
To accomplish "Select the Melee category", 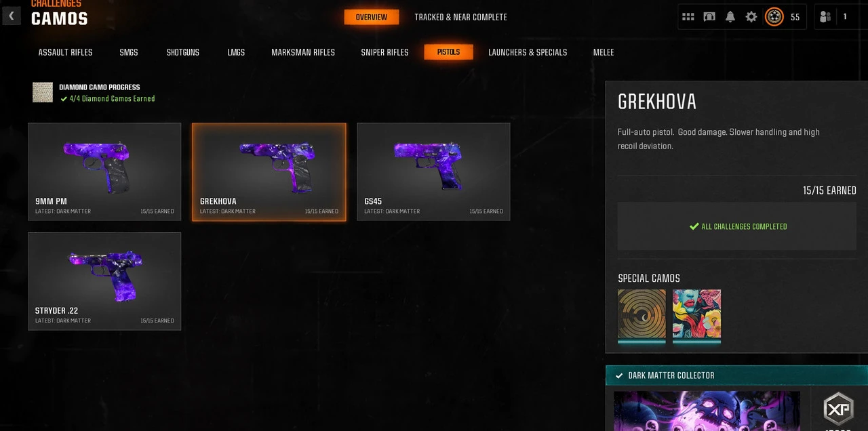I will [604, 52].
